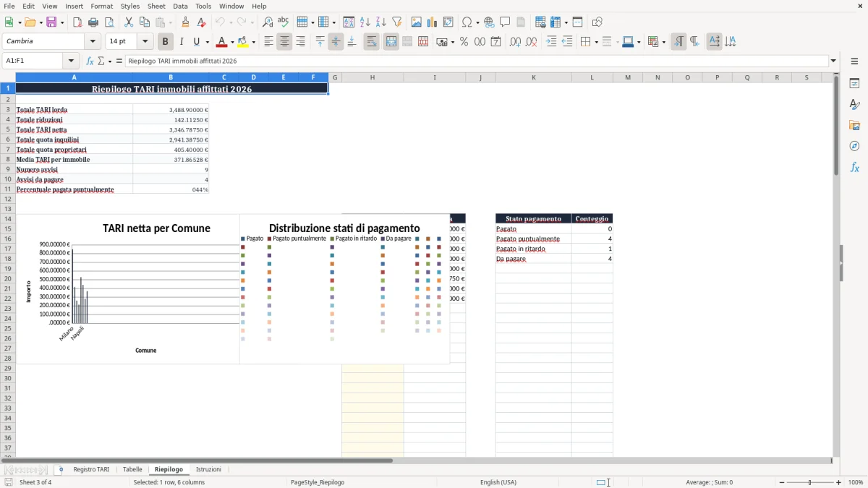The image size is (868, 488).
Task: Expand the Background Color dropdown arrow
Action: tap(254, 42)
